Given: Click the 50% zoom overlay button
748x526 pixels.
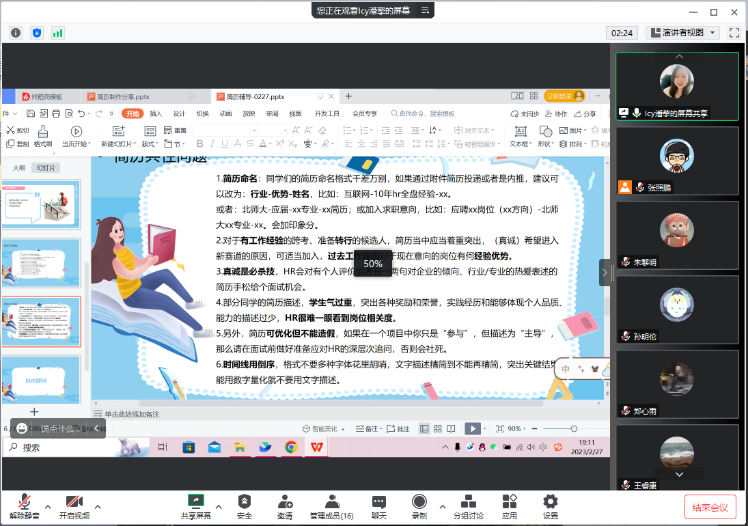Looking at the screenshot, I should [373, 264].
